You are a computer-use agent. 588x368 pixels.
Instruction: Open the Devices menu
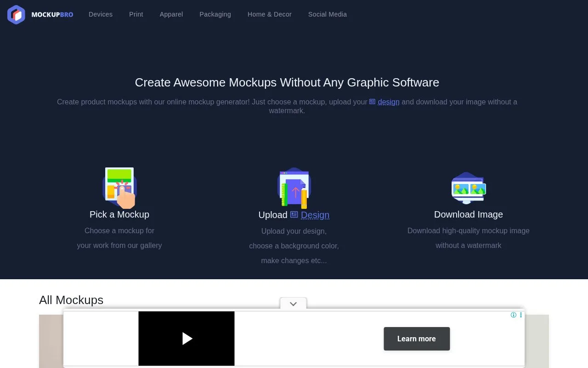(x=101, y=14)
